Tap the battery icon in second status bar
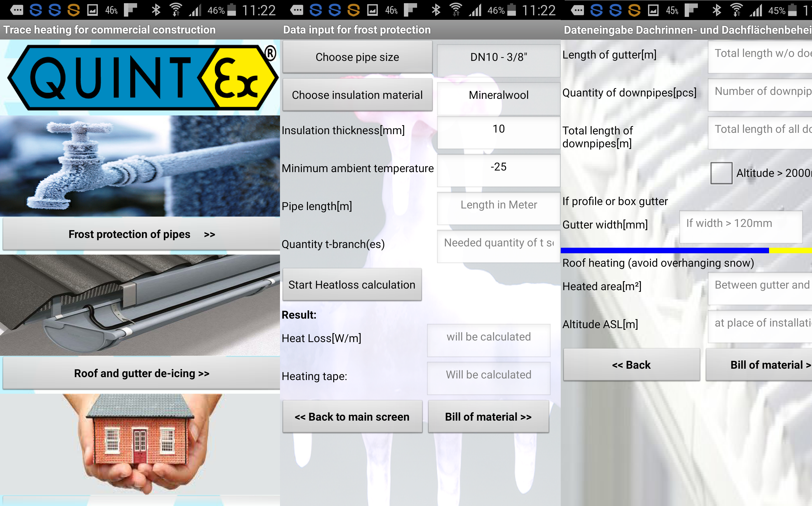 click(x=511, y=10)
